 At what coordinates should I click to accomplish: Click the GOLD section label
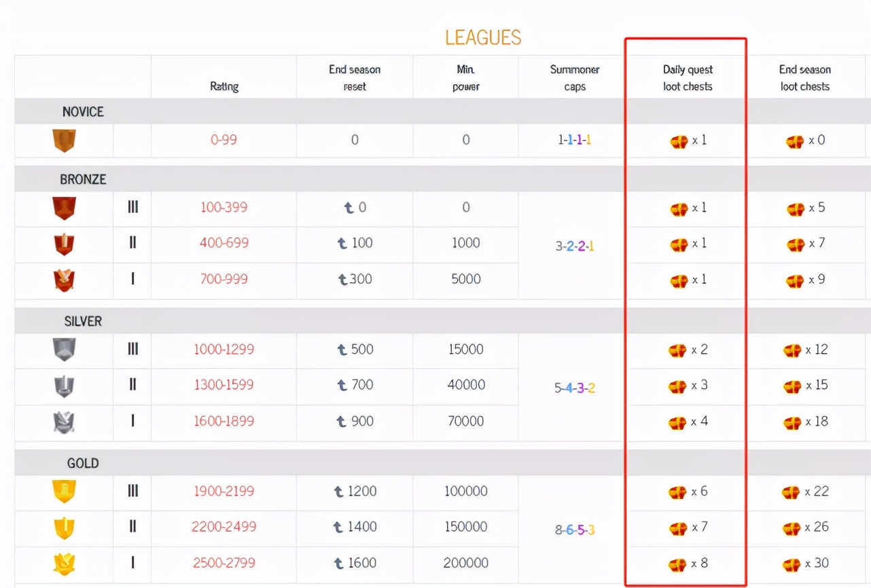83,463
